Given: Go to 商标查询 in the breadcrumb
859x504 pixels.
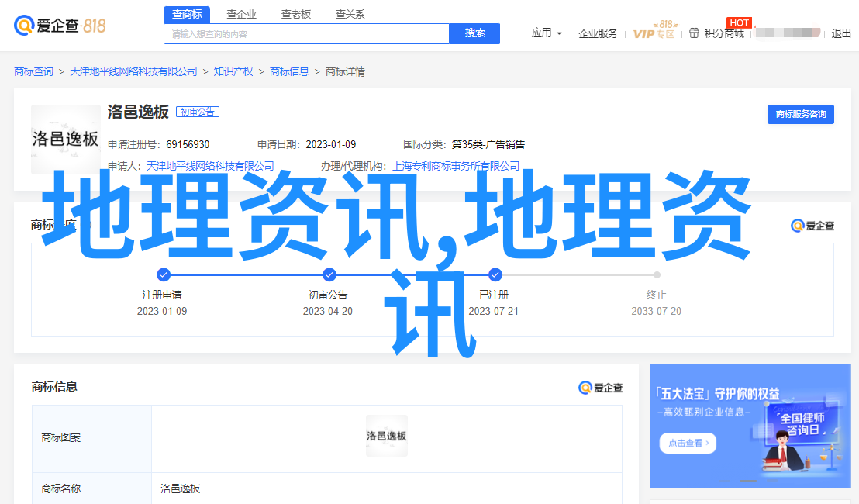Looking at the screenshot, I should (33, 72).
